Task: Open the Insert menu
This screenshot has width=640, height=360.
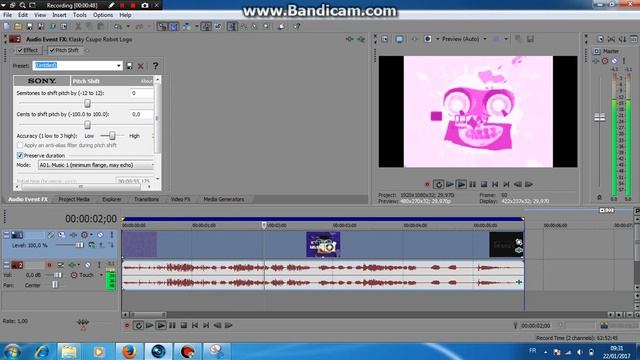Action: click(x=59, y=15)
